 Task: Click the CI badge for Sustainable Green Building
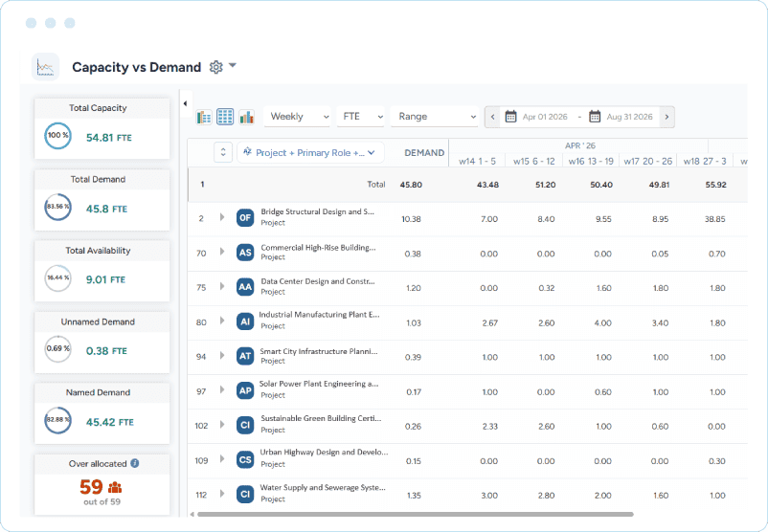click(x=245, y=425)
